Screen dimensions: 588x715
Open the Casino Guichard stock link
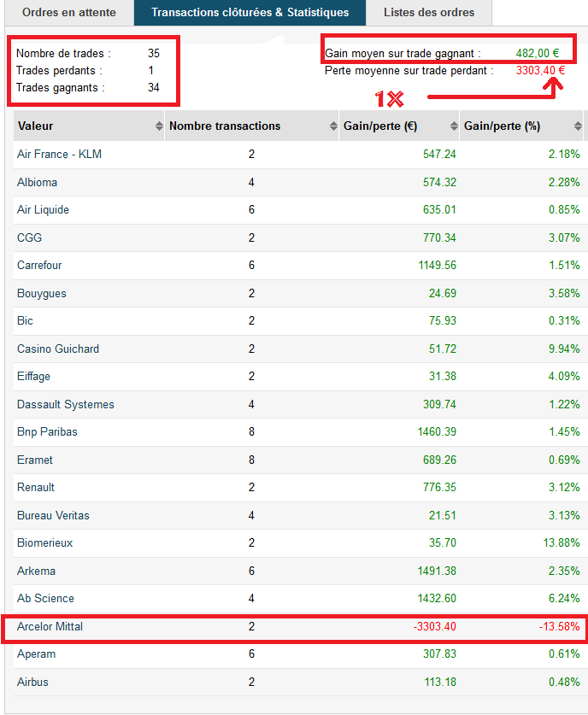pyautogui.click(x=58, y=349)
